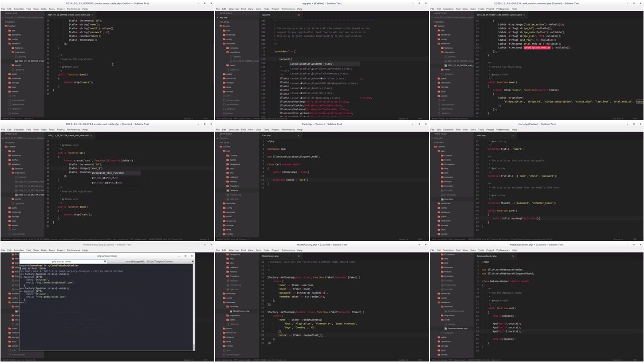644x362 pixels.
Task: Click the Listeners folder icon in Cart.php window
Action: point(228,177)
